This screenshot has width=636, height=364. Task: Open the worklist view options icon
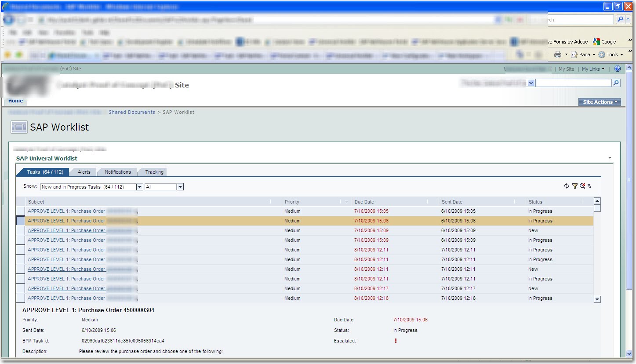point(589,186)
